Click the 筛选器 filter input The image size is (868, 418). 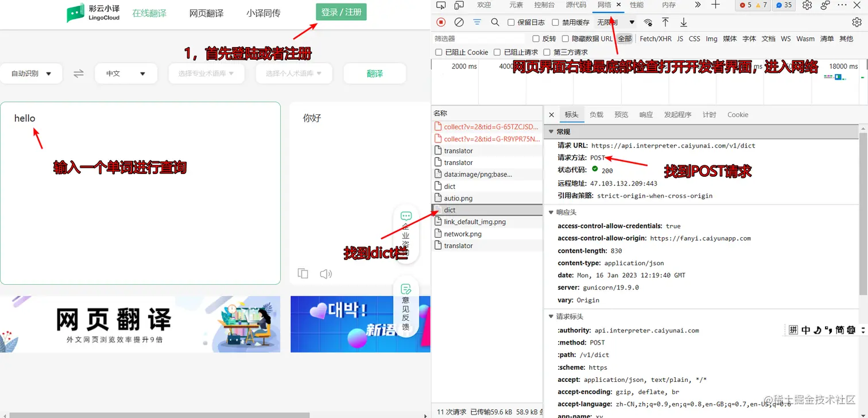pyautogui.click(x=479, y=38)
